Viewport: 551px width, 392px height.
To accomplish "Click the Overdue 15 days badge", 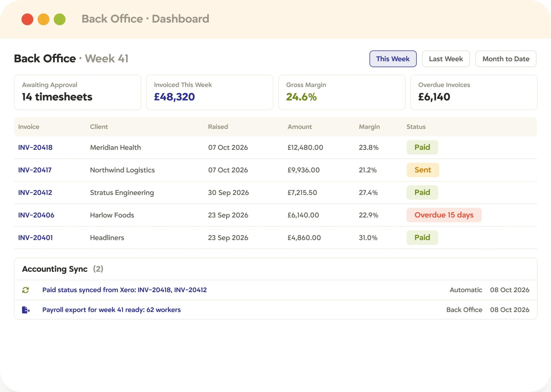I will tap(444, 215).
